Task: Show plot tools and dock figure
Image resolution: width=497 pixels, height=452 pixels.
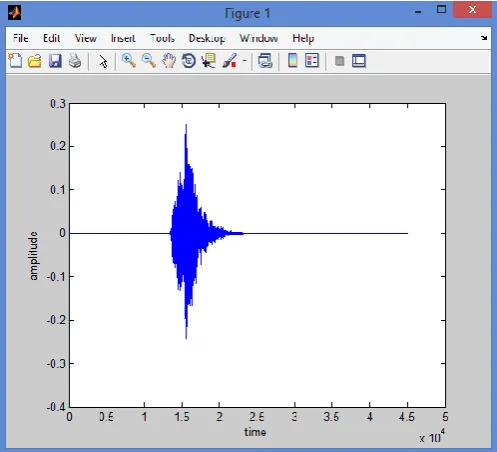Action: coord(359,61)
